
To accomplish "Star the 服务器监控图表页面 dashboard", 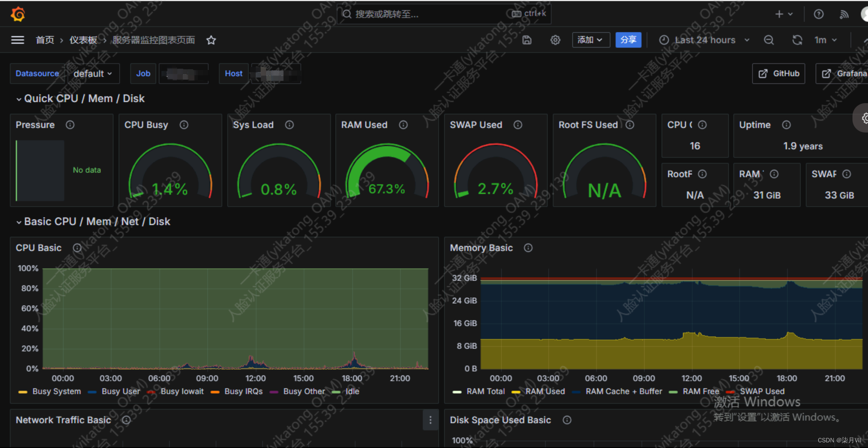I will point(211,40).
